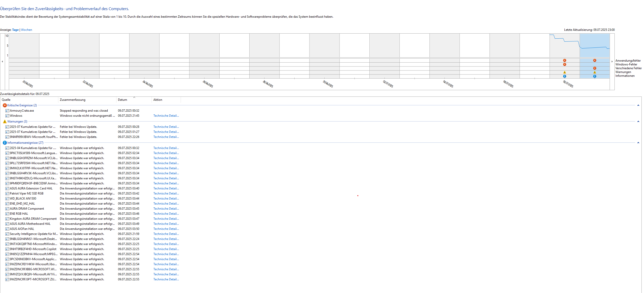
Task: Click the Anwendungsfehler error marker in highlighted column
Action: [594, 60]
